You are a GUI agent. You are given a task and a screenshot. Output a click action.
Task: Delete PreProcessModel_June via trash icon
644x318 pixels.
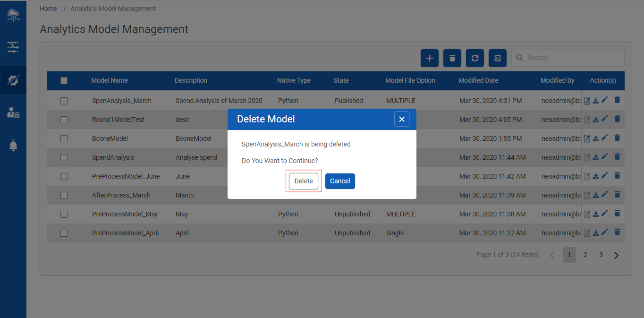tap(617, 175)
